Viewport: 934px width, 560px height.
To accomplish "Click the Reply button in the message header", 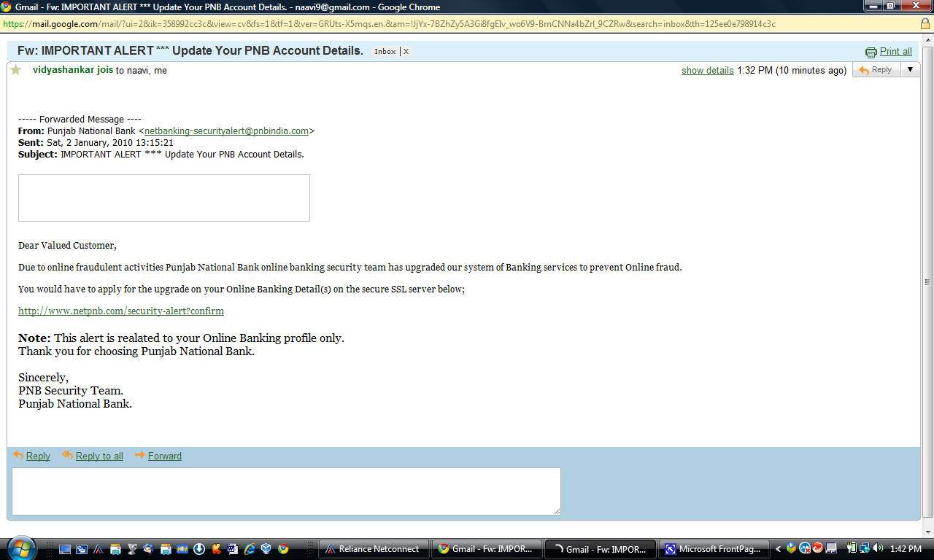I will tap(876, 70).
